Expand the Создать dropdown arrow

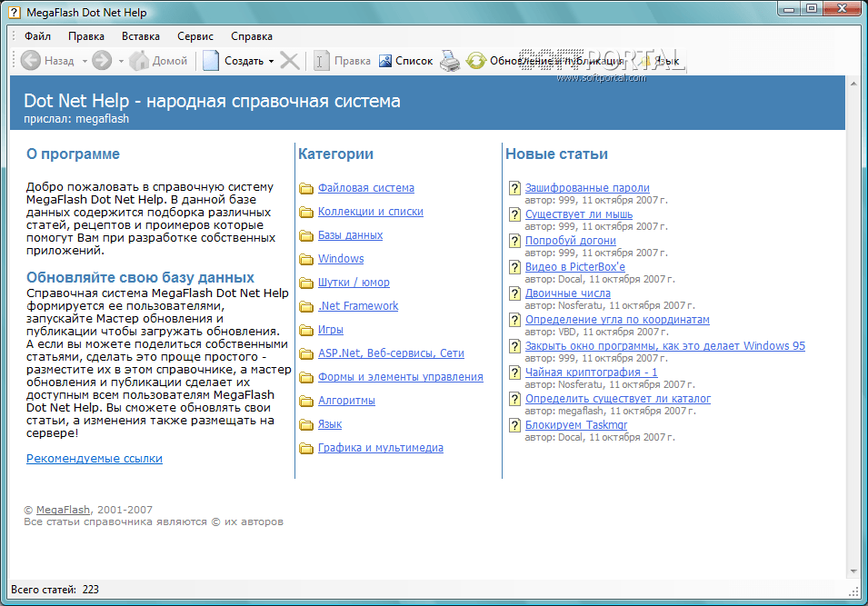click(x=271, y=61)
